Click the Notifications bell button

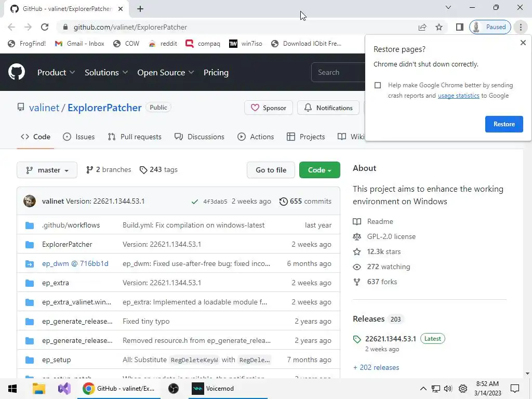tap(328, 108)
